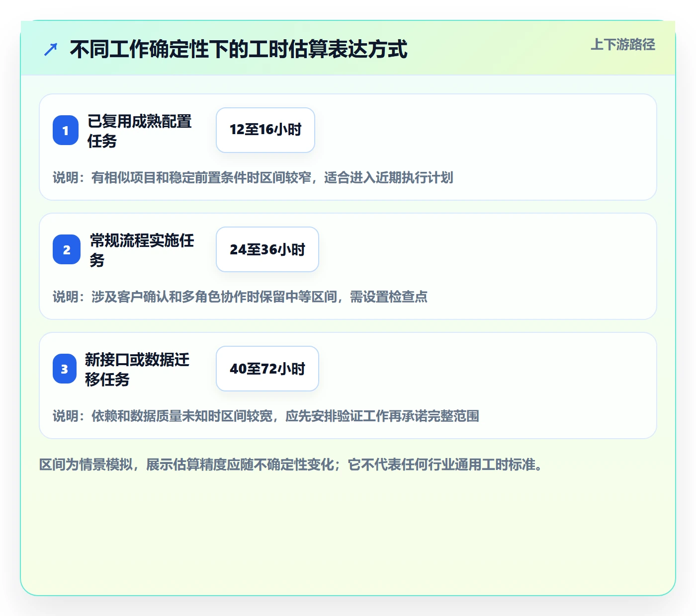Screen dimensions: 696x616
Task: Select the blue number 3 badge
Action: 65,369
